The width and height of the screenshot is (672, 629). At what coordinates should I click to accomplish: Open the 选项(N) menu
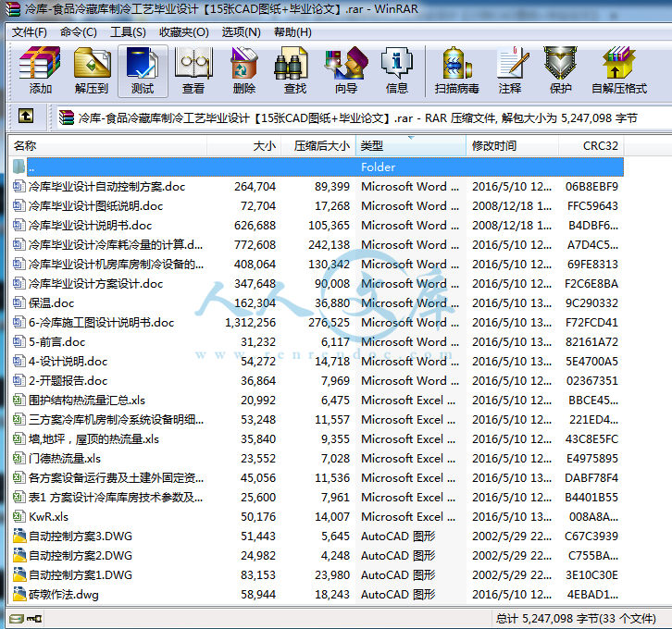(x=242, y=32)
